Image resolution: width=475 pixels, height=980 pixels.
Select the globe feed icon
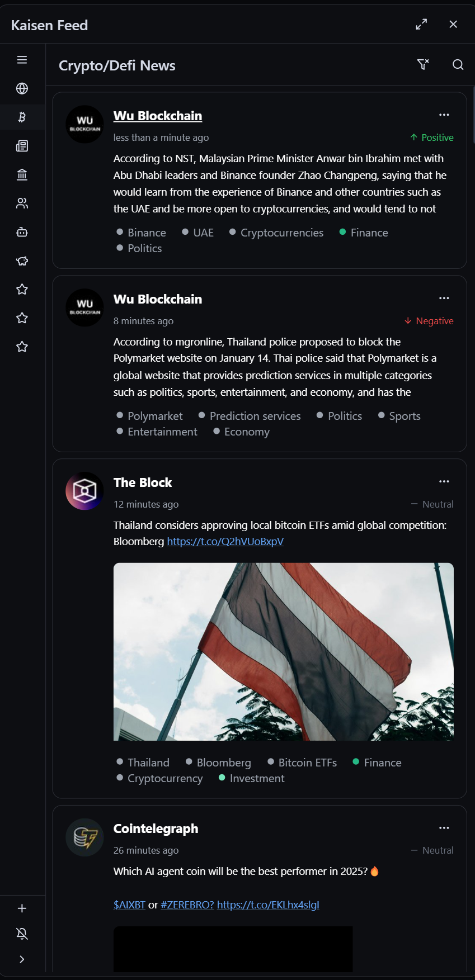[x=22, y=88]
